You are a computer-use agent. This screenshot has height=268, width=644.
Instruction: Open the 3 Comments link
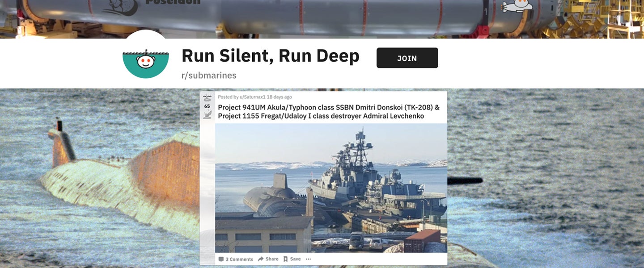tap(239, 259)
